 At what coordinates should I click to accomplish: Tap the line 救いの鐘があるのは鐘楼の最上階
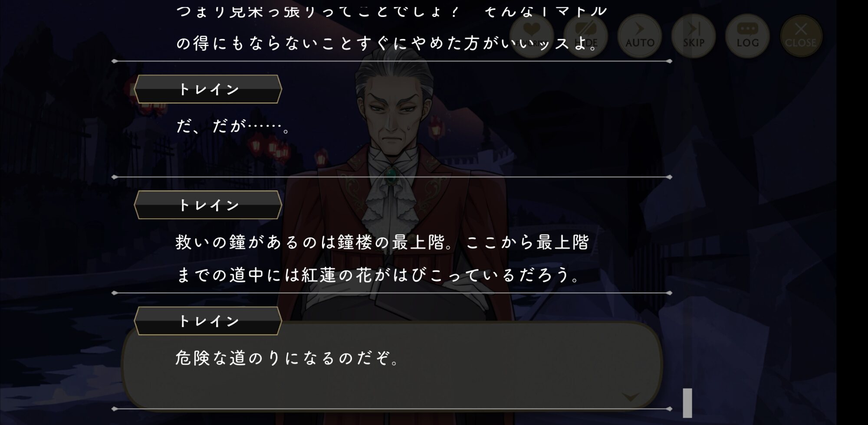[x=382, y=242]
